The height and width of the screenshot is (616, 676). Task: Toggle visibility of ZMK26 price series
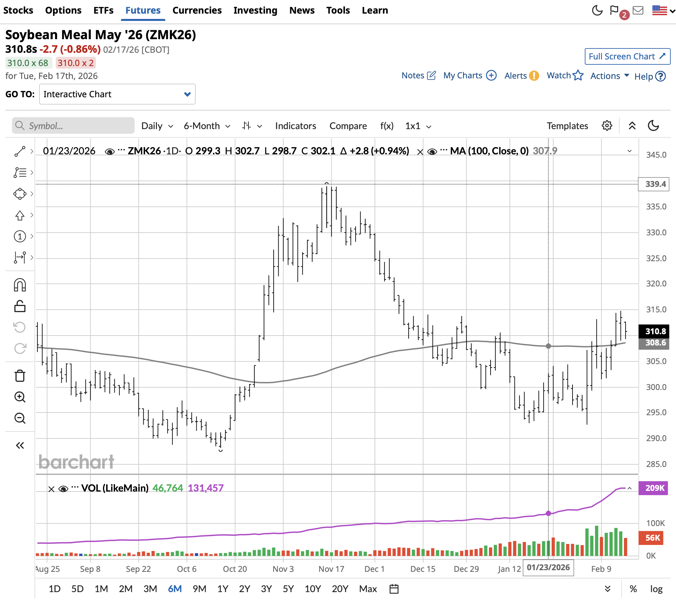[x=109, y=152]
